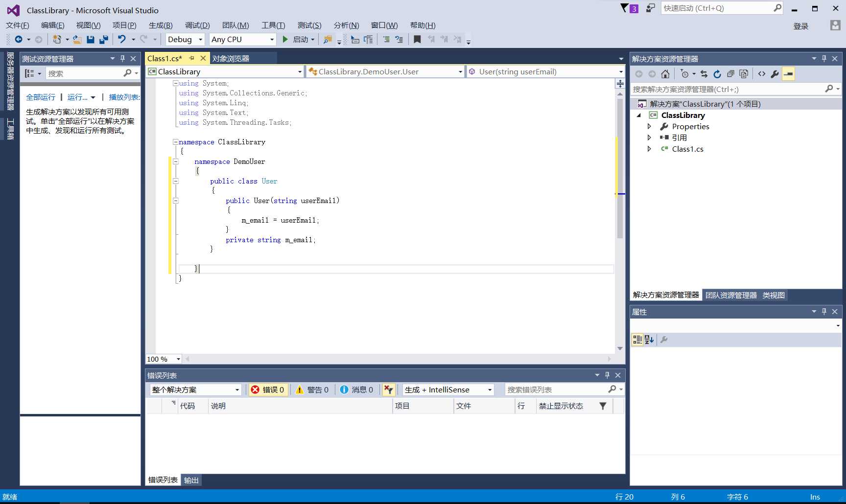Refresh the Solution Explorer
Screen dimensions: 846x504
tap(717, 74)
